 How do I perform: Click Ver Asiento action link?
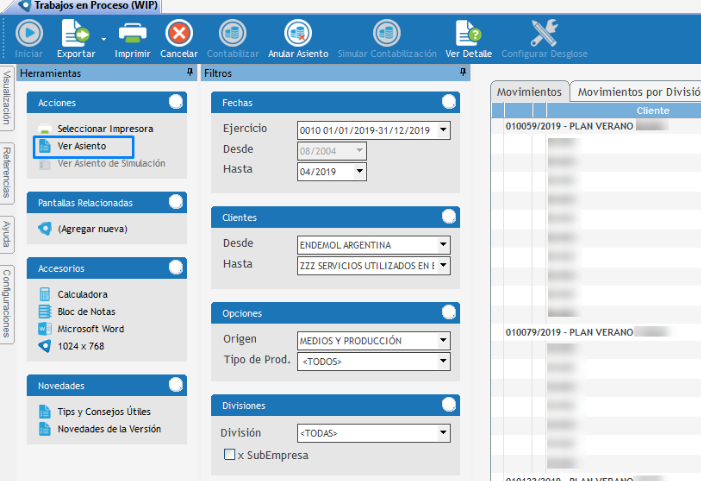click(81, 146)
